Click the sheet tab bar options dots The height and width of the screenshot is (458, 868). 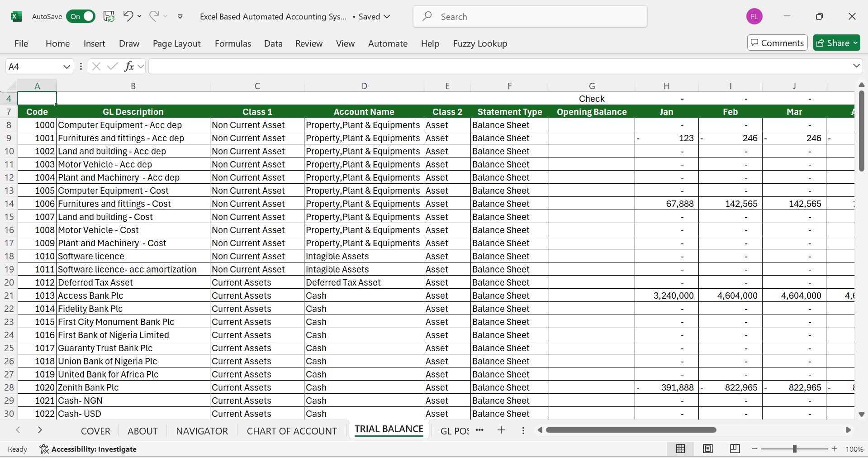point(523,430)
